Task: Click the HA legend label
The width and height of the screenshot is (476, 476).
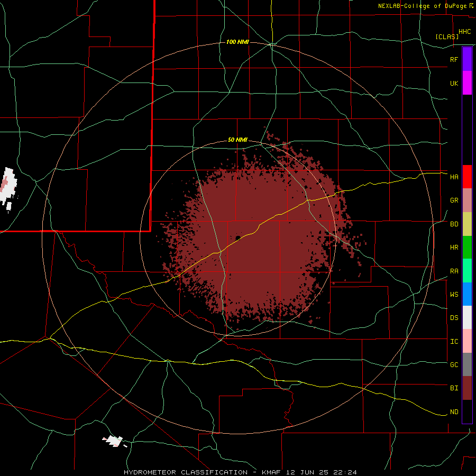Action: pyautogui.click(x=454, y=177)
